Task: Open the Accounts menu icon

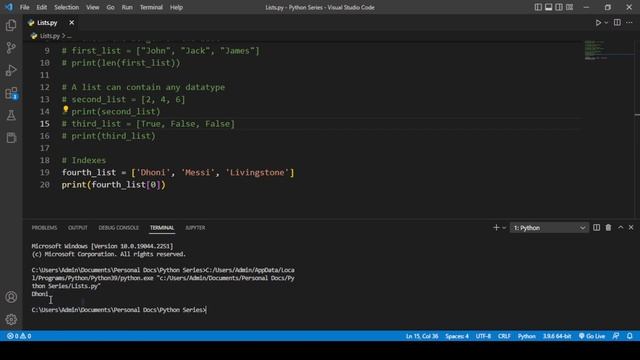Action: [x=11, y=297]
